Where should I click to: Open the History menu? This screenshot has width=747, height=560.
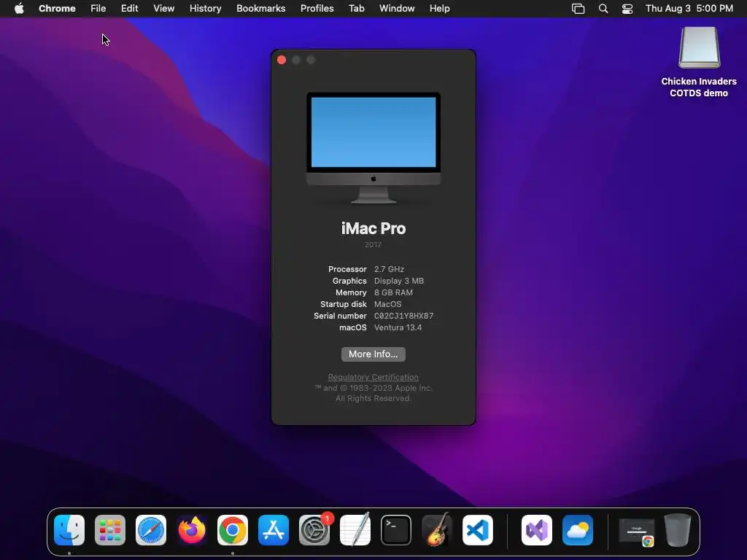pyautogui.click(x=205, y=8)
